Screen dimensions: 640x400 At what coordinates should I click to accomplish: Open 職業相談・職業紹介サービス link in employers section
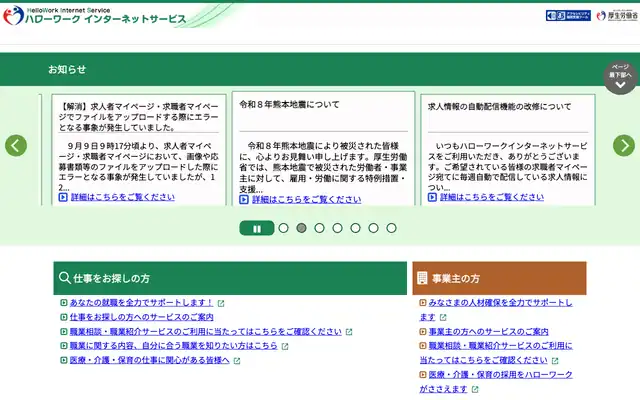point(496,353)
